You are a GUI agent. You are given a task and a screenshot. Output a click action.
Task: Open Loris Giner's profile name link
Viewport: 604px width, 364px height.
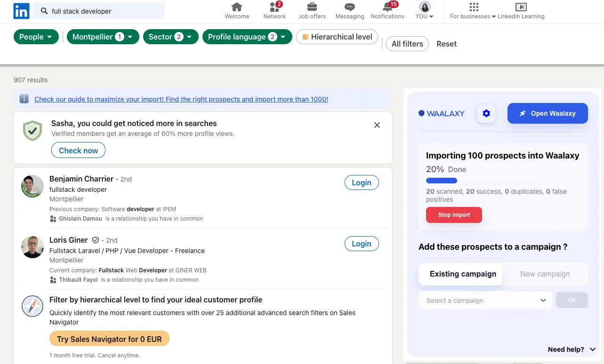tap(69, 240)
